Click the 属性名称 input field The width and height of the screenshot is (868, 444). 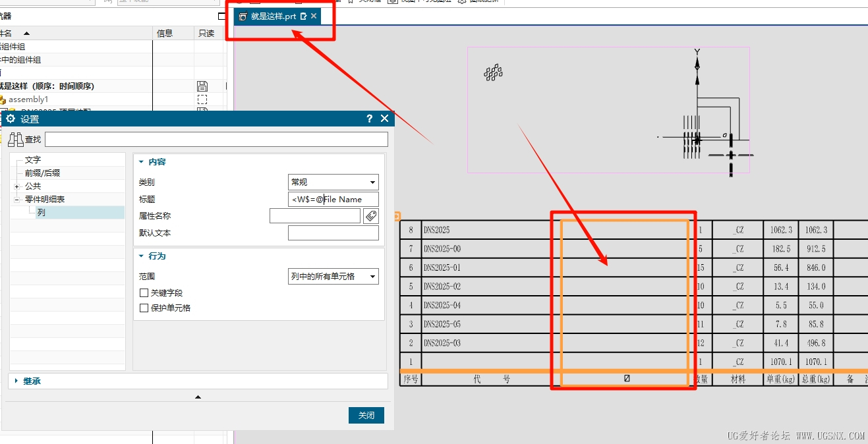(x=315, y=216)
